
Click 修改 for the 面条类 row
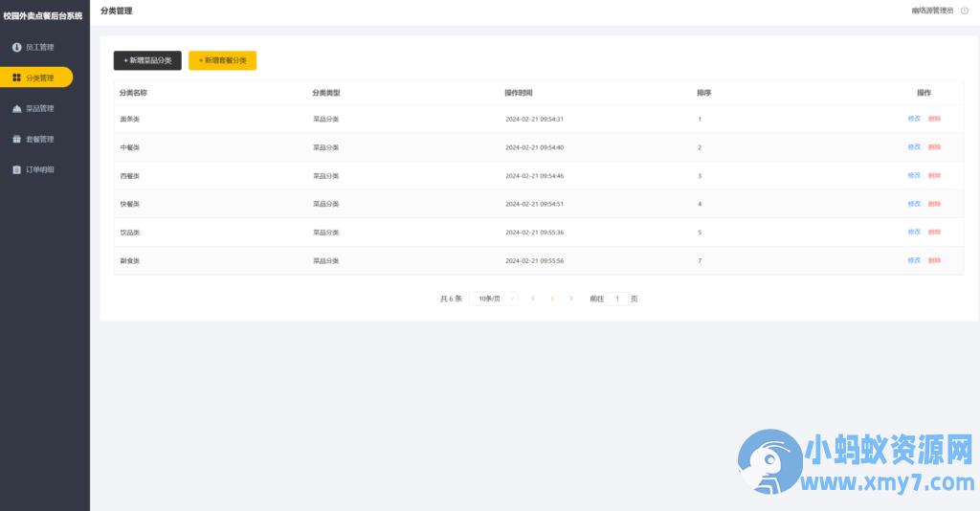[x=914, y=119]
